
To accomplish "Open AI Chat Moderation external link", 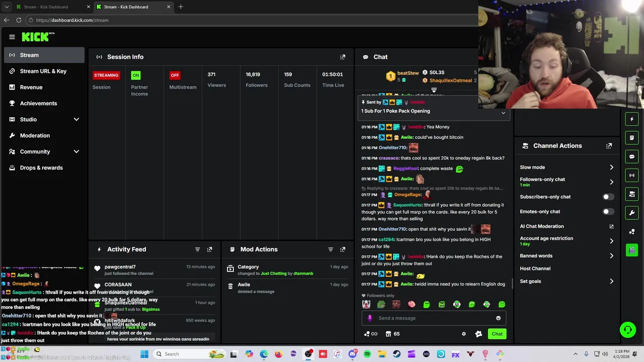I will point(611,226).
